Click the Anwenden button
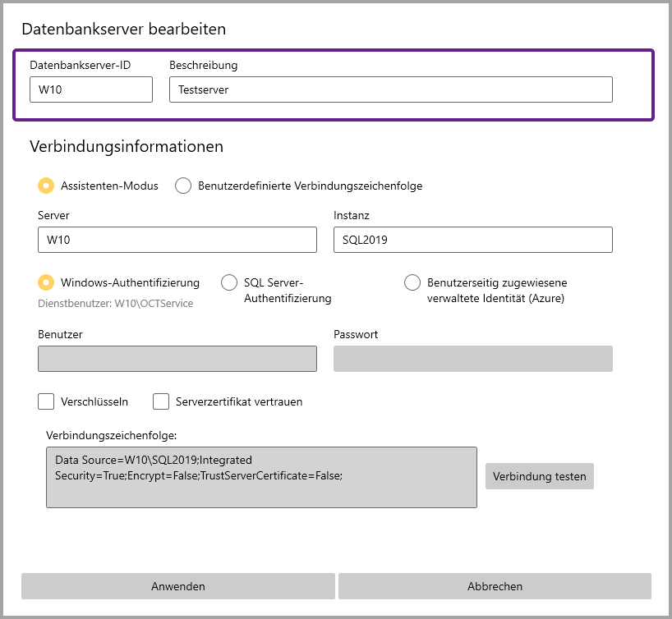Viewport: 672px width, 619px height. coord(178,586)
